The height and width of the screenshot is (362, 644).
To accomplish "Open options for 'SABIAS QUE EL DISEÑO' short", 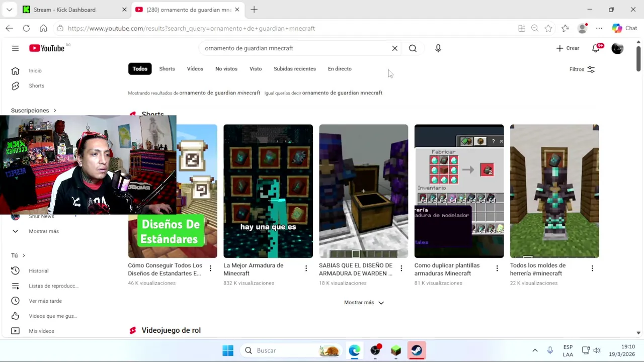I will [401, 268].
